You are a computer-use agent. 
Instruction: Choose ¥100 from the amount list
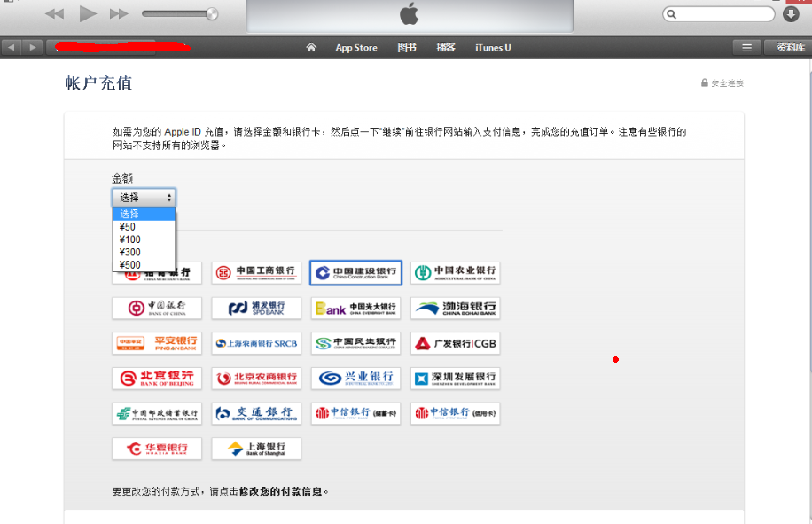pos(144,239)
